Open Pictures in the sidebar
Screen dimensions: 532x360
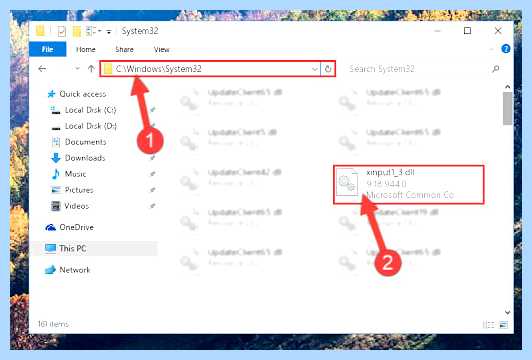pyautogui.click(x=79, y=190)
